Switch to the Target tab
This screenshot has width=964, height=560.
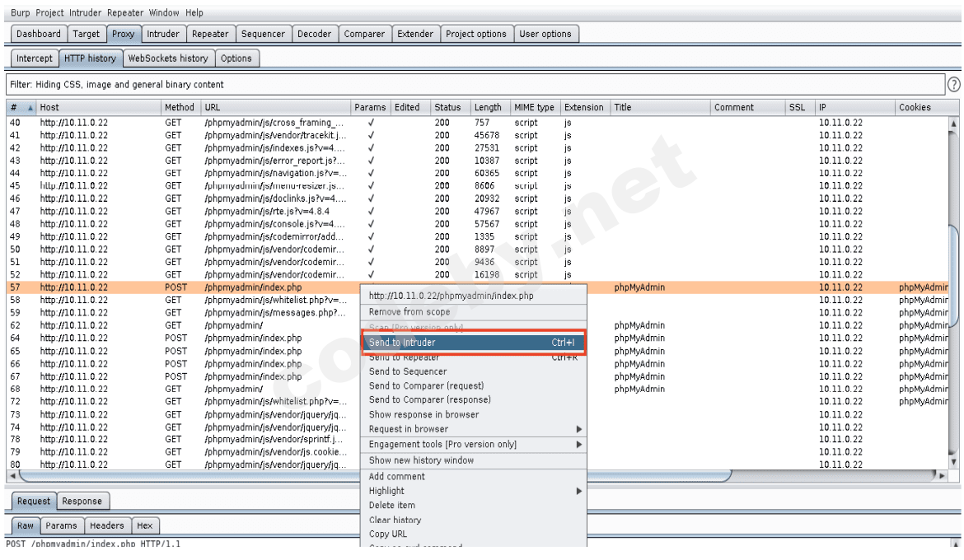tap(86, 34)
